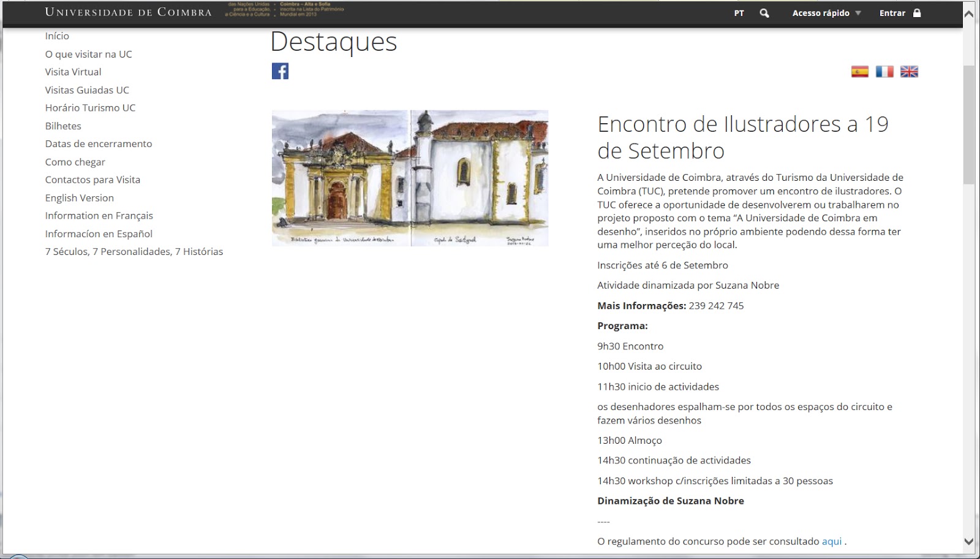Go to Universidade de Coimbra homepage logo
The image size is (980, 559).
[129, 12]
